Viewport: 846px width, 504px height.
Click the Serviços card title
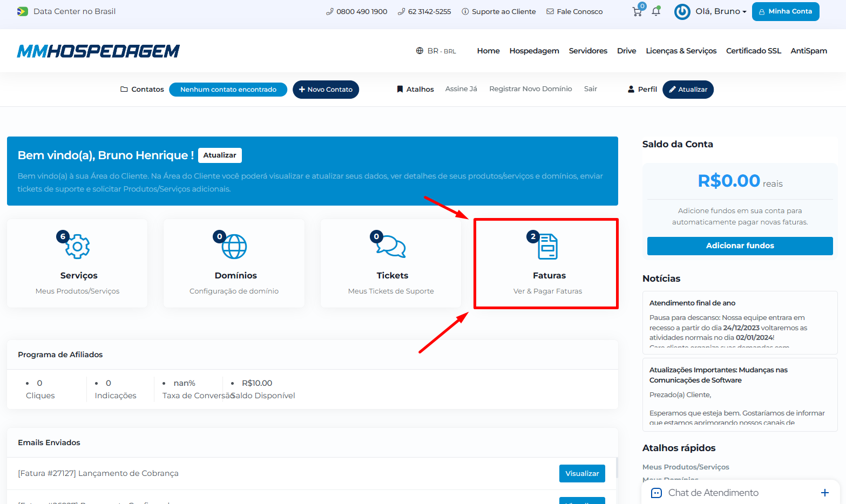79,276
